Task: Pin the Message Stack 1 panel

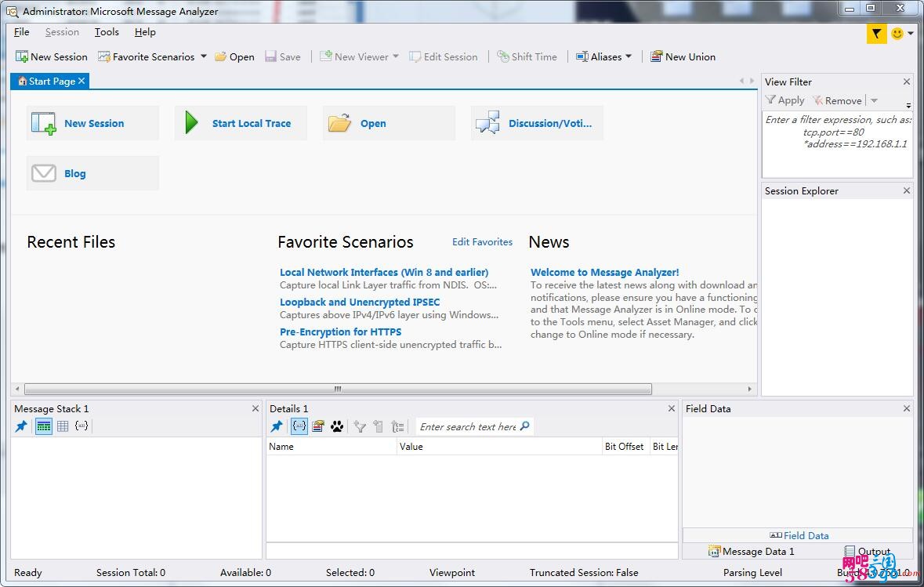Action: point(21,426)
